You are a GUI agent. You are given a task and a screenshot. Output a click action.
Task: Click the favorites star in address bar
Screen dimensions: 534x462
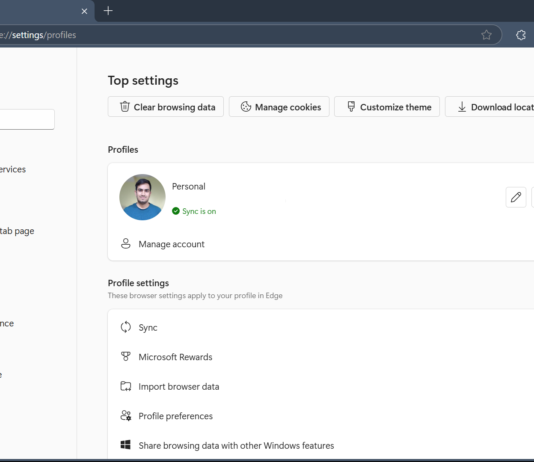pyautogui.click(x=486, y=35)
